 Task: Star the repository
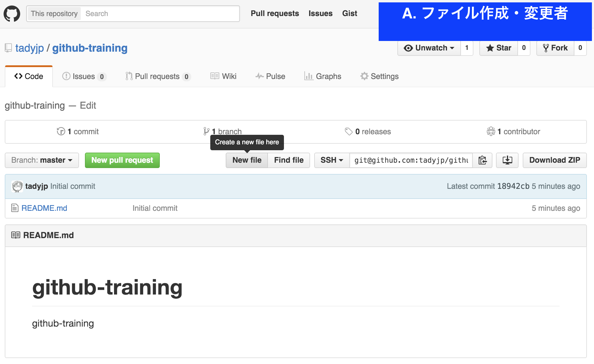pyautogui.click(x=499, y=48)
